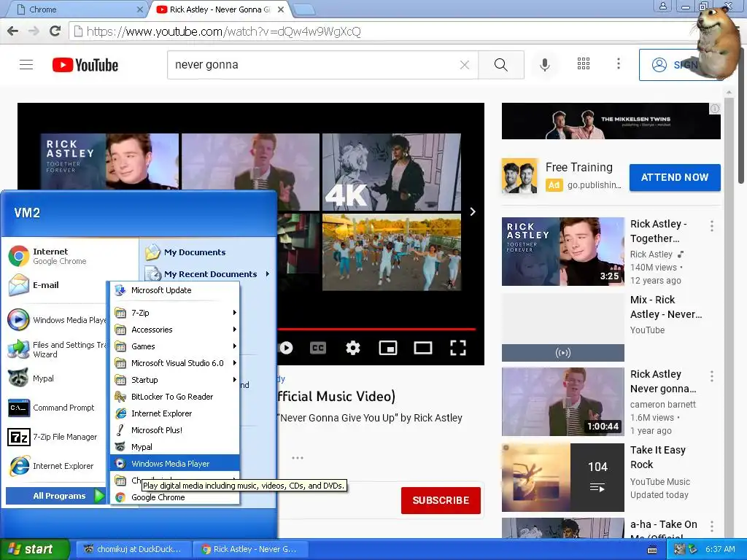Screen dimensions: 747x560
Task: Open Rick Astley Together Forever thumbnail in sidebar
Action: coord(562,252)
